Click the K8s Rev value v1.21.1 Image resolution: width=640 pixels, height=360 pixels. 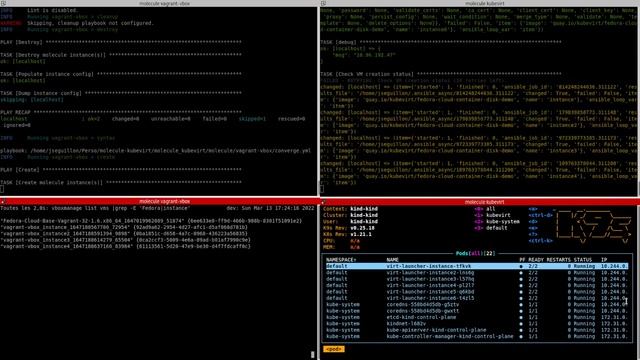[361, 234]
